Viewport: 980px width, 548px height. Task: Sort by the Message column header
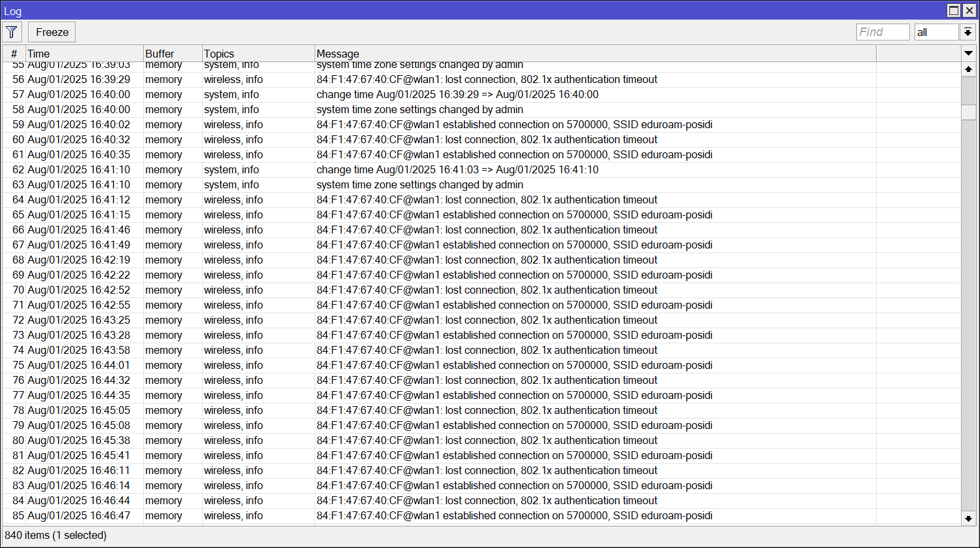(x=595, y=54)
